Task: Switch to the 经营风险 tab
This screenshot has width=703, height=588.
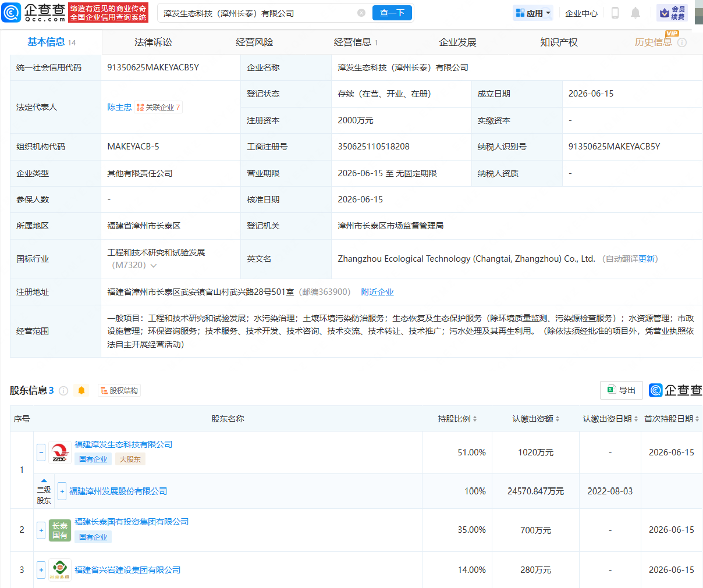Action: [x=254, y=42]
